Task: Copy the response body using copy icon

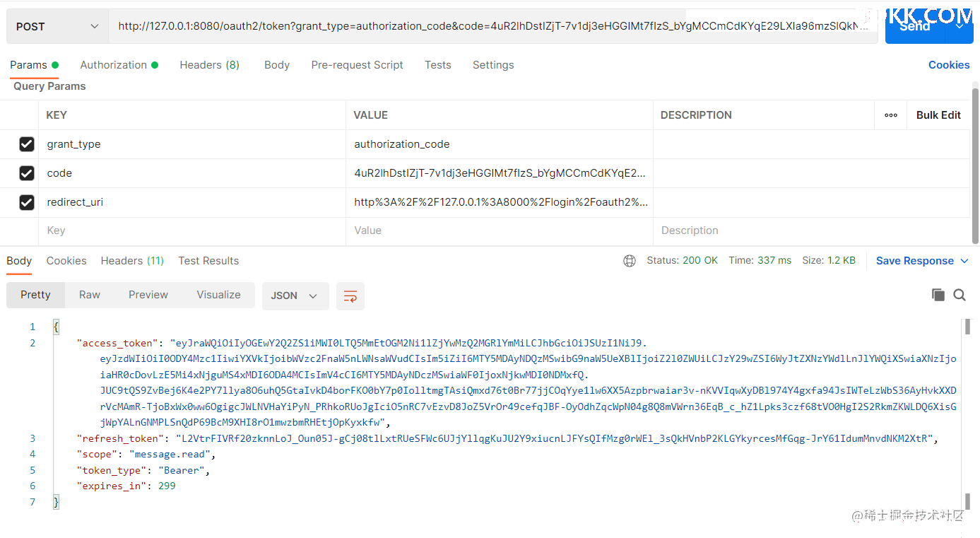Action: tap(938, 296)
